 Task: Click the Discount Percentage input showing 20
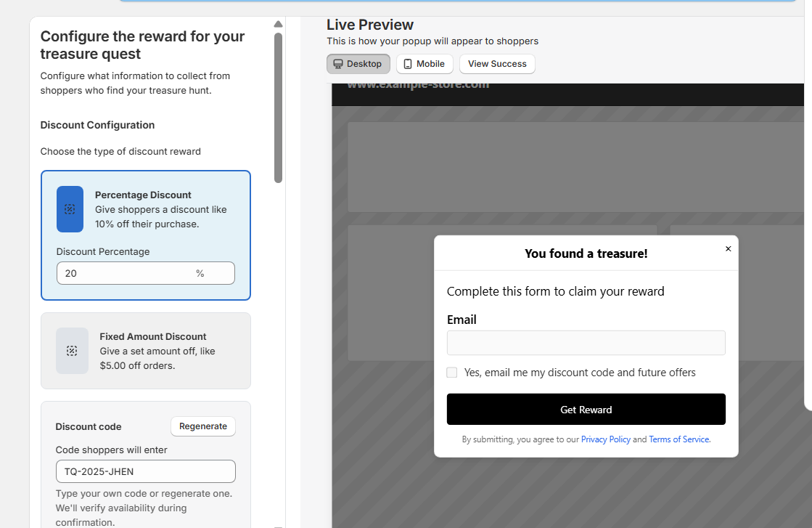[x=145, y=273]
